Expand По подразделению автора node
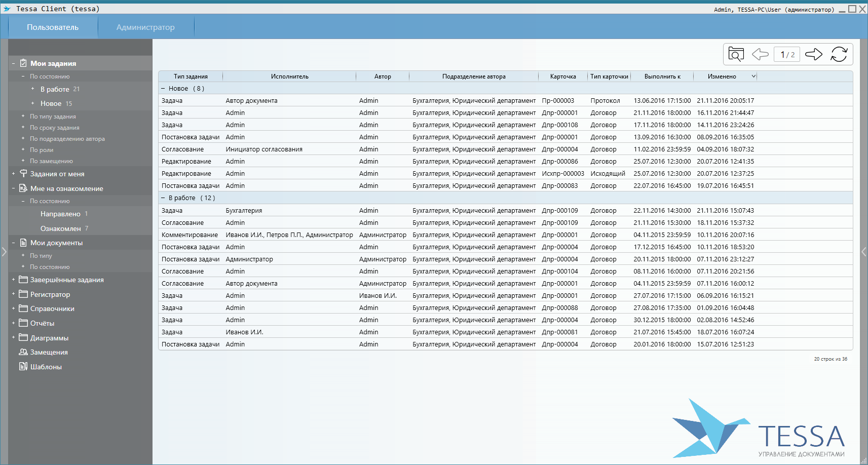This screenshot has height=465, width=868. [x=23, y=138]
